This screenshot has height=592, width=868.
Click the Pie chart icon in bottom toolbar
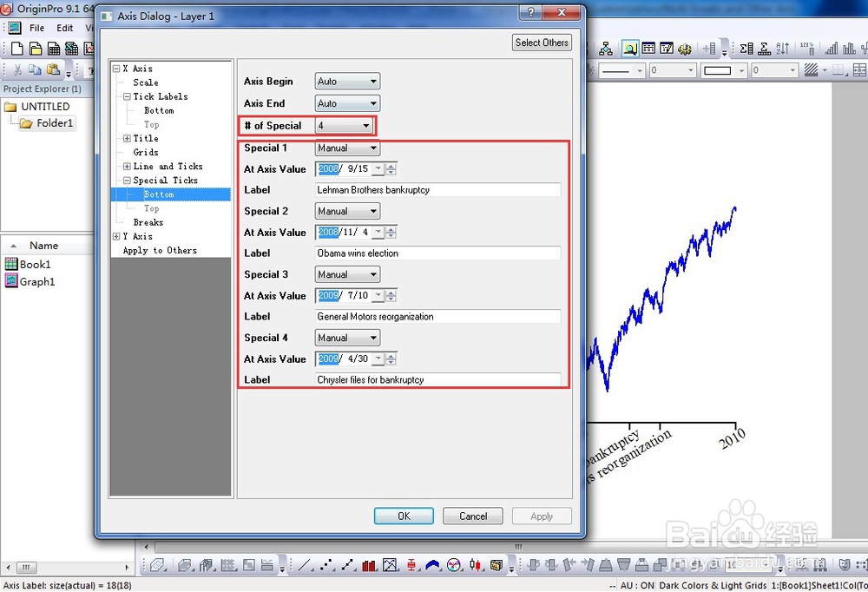[454, 565]
